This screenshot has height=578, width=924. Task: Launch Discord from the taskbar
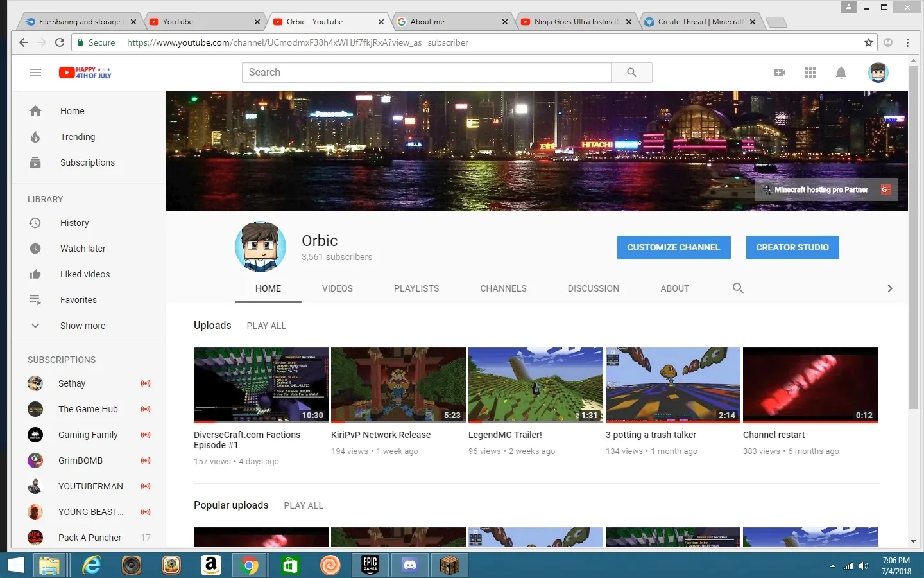(409, 565)
